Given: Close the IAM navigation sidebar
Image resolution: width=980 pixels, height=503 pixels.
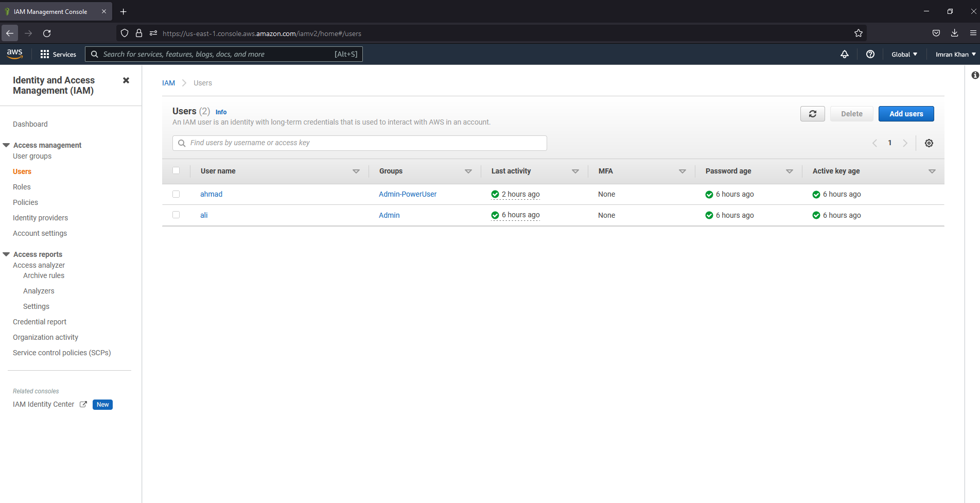Looking at the screenshot, I should (x=126, y=80).
